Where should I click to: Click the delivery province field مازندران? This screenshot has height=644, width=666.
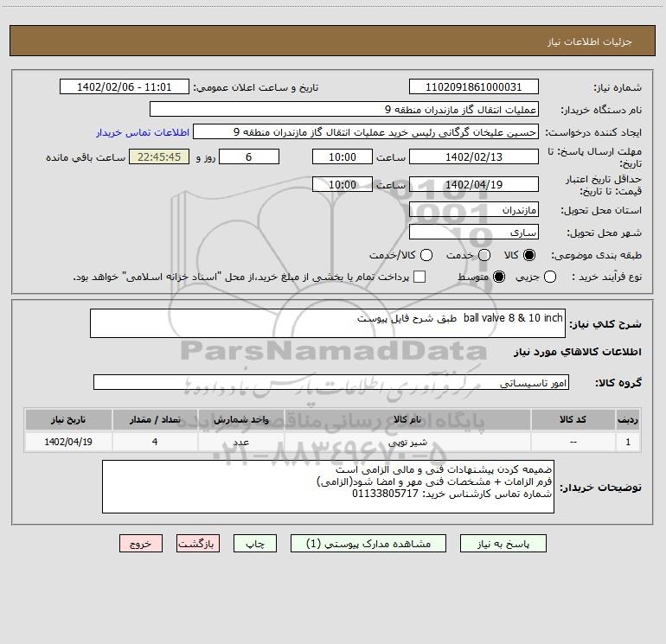click(474, 209)
